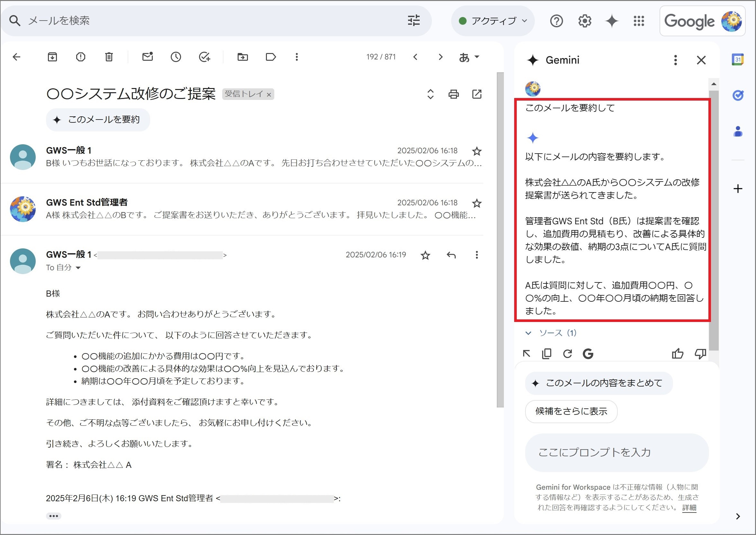Select suggestion このメールの内容をまとめて
The width and height of the screenshot is (756, 535).
click(x=598, y=383)
